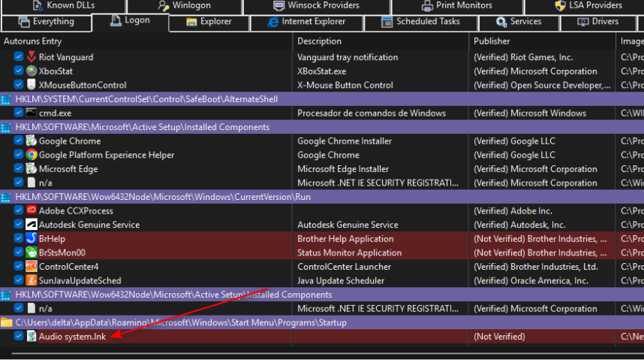644x360 pixels.
Task: Open the Known DLLs tab
Action: coord(64,6)
